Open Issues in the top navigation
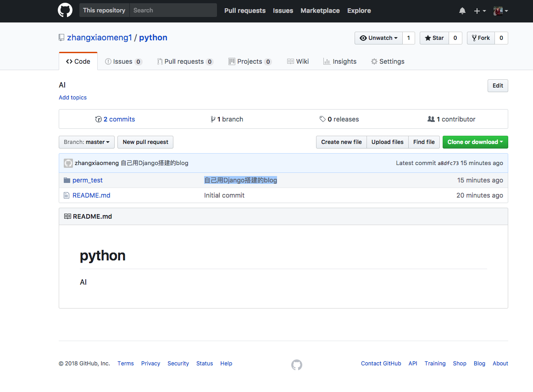This screenshot has height=392, width=533. click(283, 11)
